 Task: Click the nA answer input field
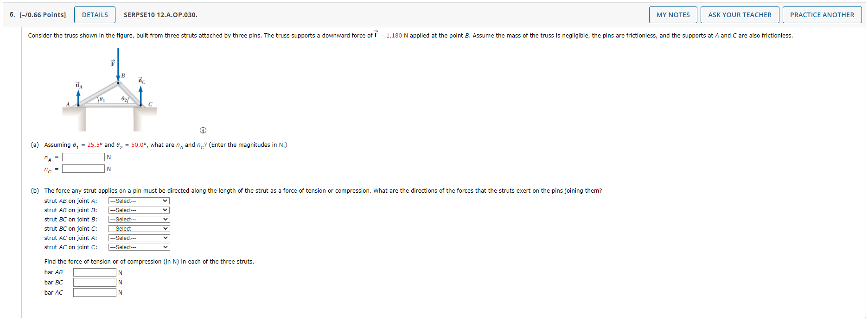[83, 157]
